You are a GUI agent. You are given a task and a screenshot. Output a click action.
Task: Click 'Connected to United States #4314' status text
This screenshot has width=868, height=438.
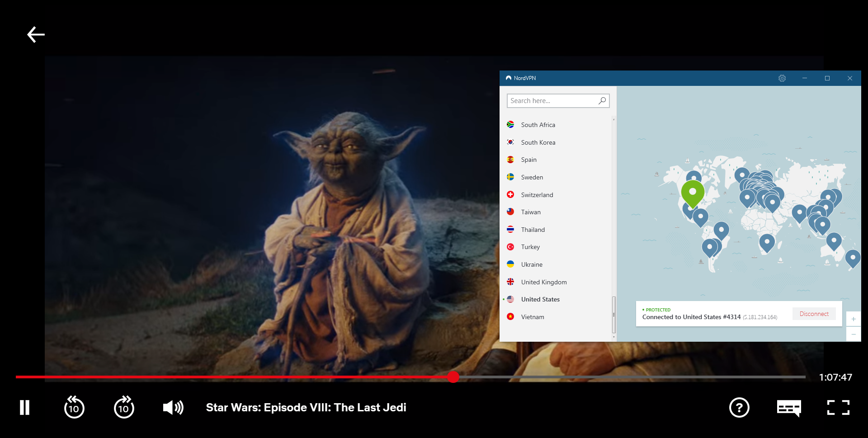(x=691, y=317)
